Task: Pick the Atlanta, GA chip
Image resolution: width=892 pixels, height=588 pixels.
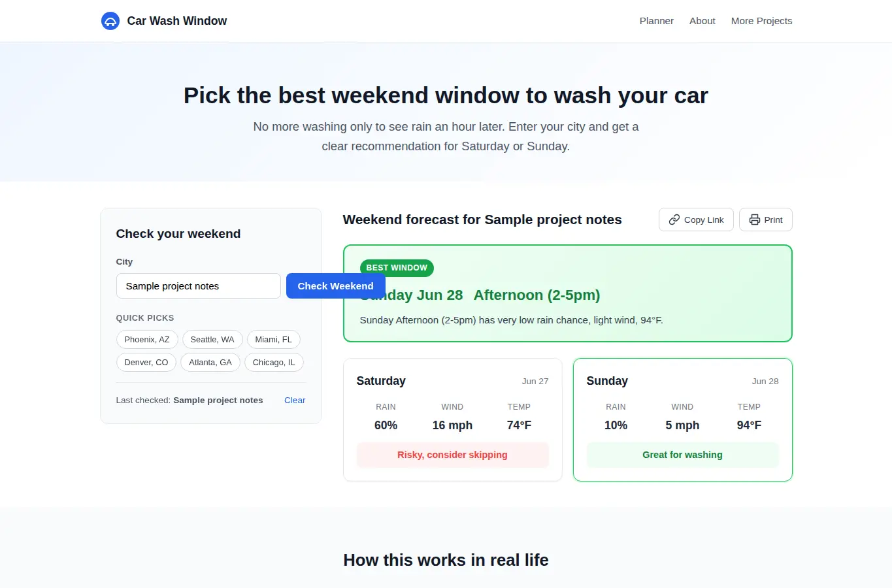Action: (210, 363)
